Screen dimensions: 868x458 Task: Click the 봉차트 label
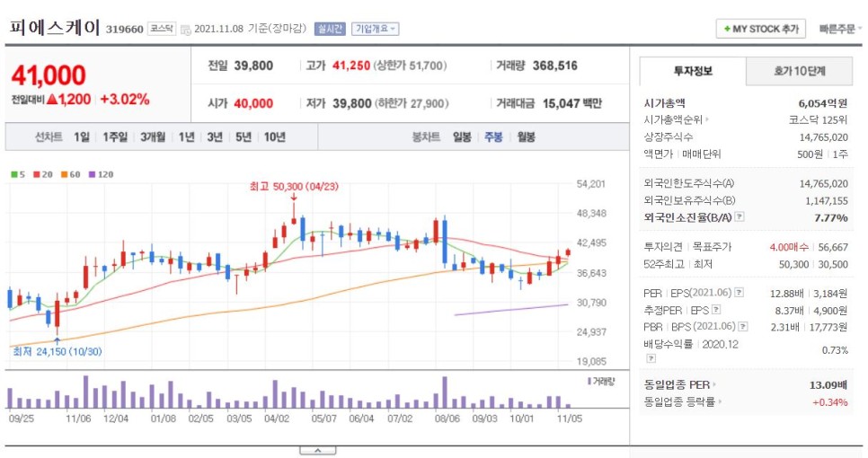[x=426, y=137]
